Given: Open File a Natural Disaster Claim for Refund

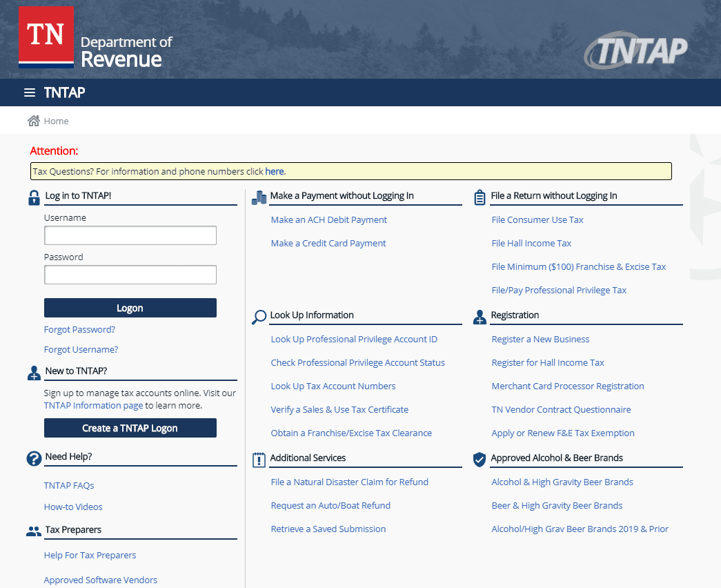Looking at the screenshot, I should 350,482.
